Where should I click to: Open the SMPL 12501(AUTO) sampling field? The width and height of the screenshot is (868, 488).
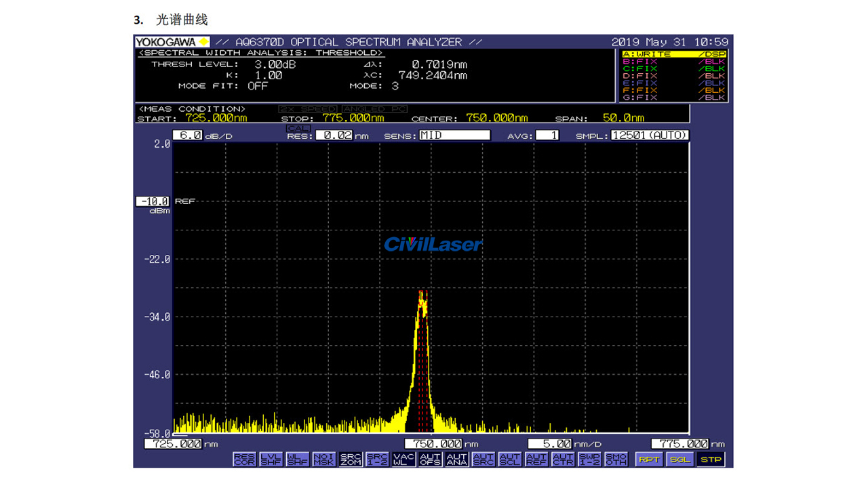pyautogui.click(x=649, y=136)
